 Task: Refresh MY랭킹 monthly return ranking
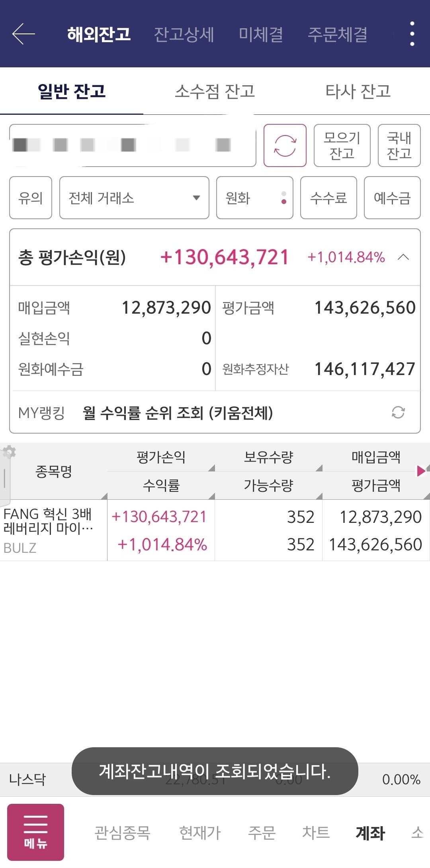[398, 412]
